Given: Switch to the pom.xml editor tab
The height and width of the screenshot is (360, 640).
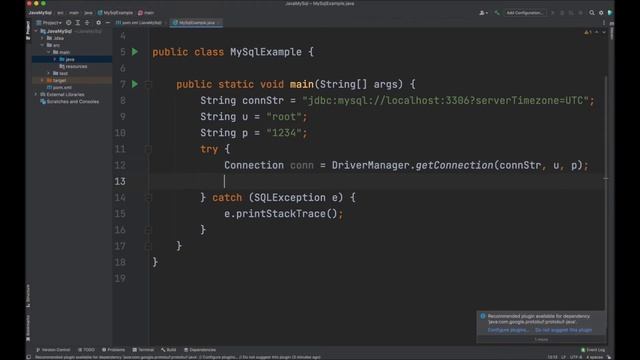Looking at the screenshot, I should click(x=138, y=22).
